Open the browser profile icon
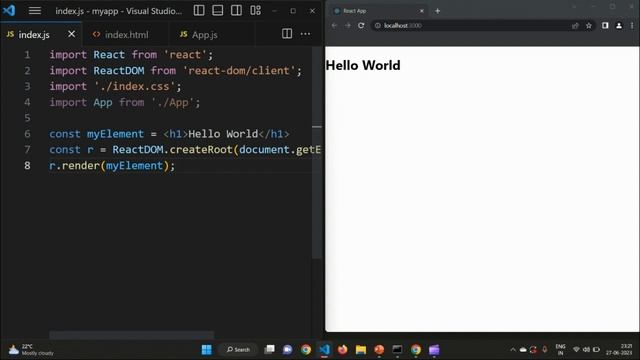Viewport: 640px width, 360px height. click(619, 25)
